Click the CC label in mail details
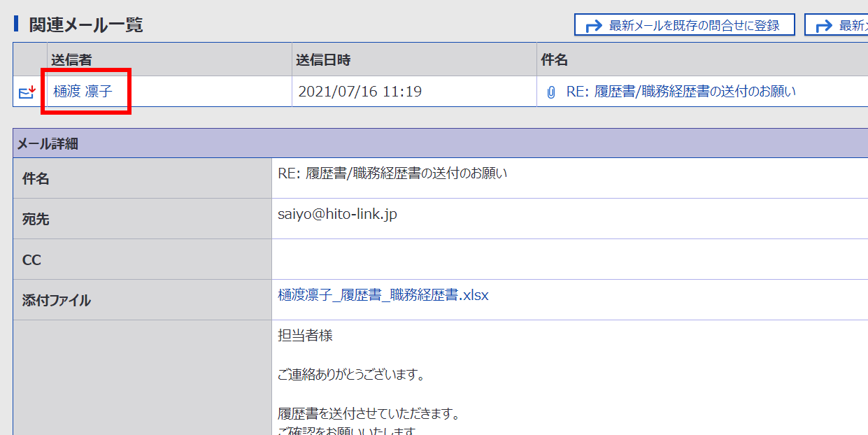Screen dimensions: 868x435 click(31, 260)
